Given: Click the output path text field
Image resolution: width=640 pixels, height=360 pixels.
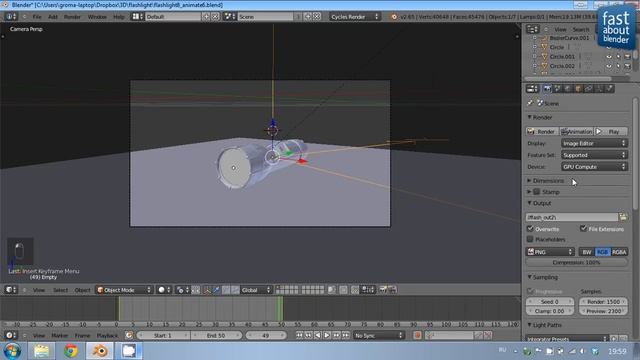Looking at the screenshot, I should (572, 217).
